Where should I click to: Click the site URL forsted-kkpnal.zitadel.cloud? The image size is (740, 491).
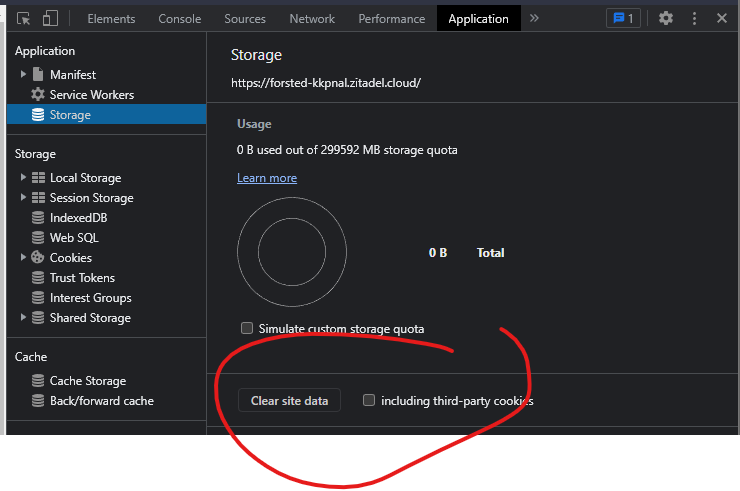tap(326, 83)
